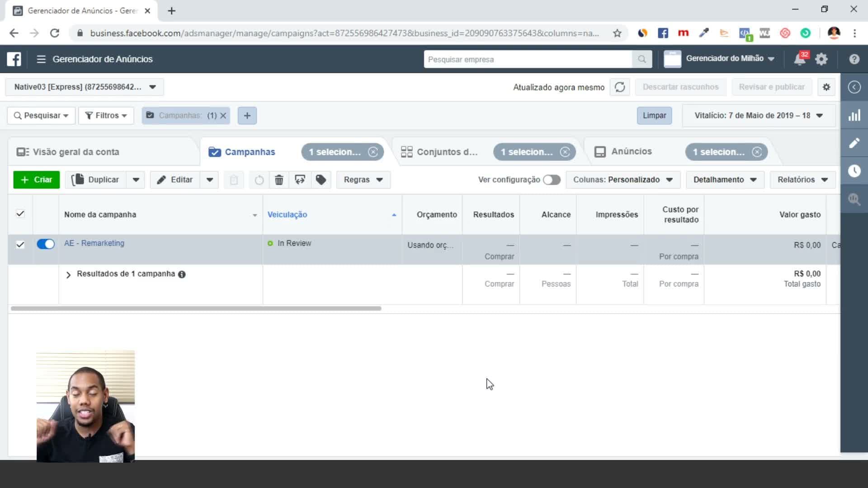Add a new filter with plus button

[247, 116]
